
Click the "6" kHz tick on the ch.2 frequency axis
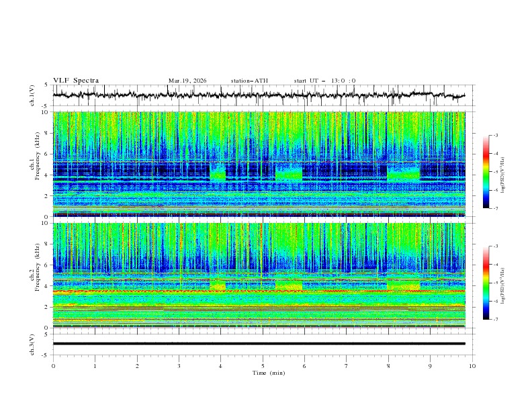(47, 265)
